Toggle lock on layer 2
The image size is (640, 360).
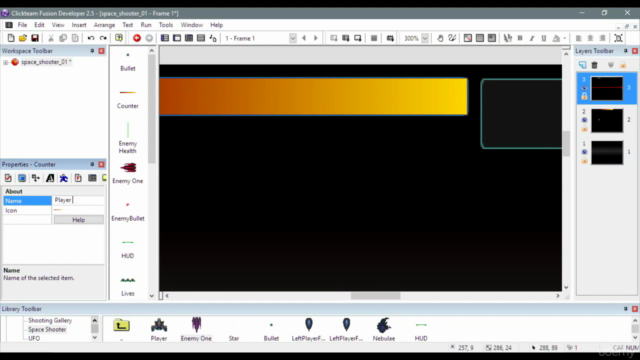(x=584, y=129)
